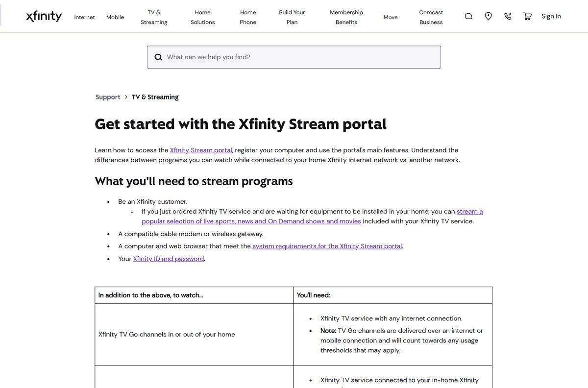588x388 pixels.
Task: Open the Home Solutions menu
Action: coord(202,17)
